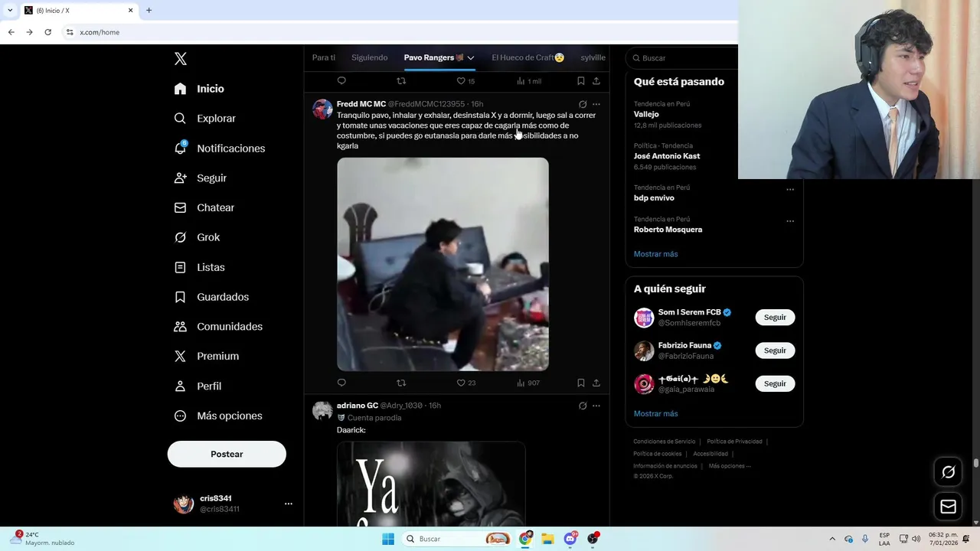Image resolution: width=980 pixels, height=551 pixels.
Task: Reply to the top post above Fredd's
Action: 341,81
